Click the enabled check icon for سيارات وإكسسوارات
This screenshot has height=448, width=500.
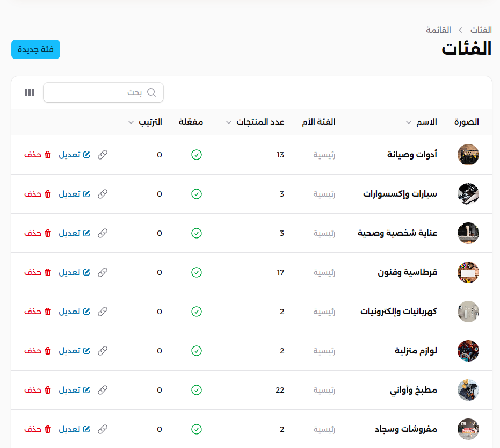click(x=197, y=194)
